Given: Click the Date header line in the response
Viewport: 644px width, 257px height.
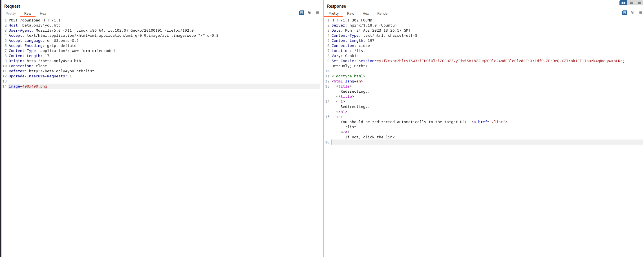Looking at the screenshot, I should (x=371, y=31).
